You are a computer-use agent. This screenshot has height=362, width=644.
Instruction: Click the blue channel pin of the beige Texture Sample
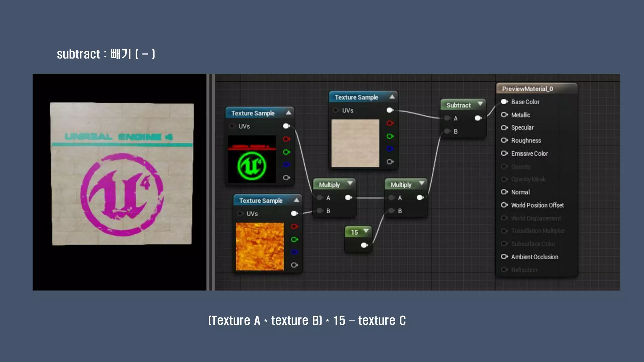[x=390, y=149]
